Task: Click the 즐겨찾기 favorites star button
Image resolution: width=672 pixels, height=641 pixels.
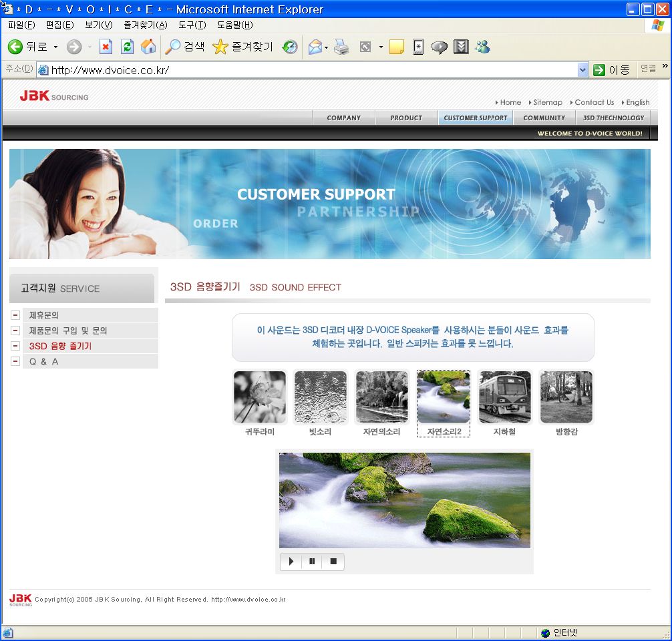Action: point(242,47)
